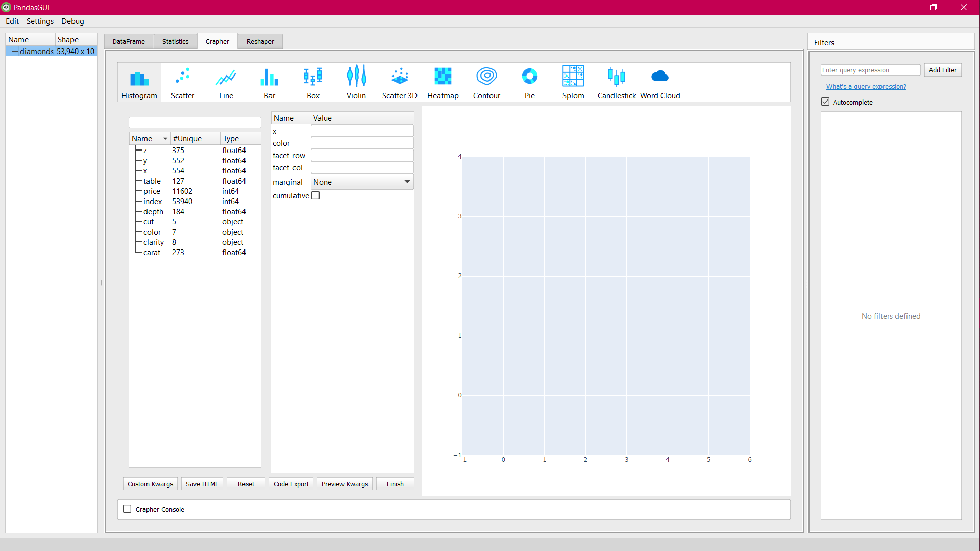The height and width of the screenshot is (551, 980).
Task: Expand the Name column sort dropdown
Action: pyautogui.click(x=164, y=139)
